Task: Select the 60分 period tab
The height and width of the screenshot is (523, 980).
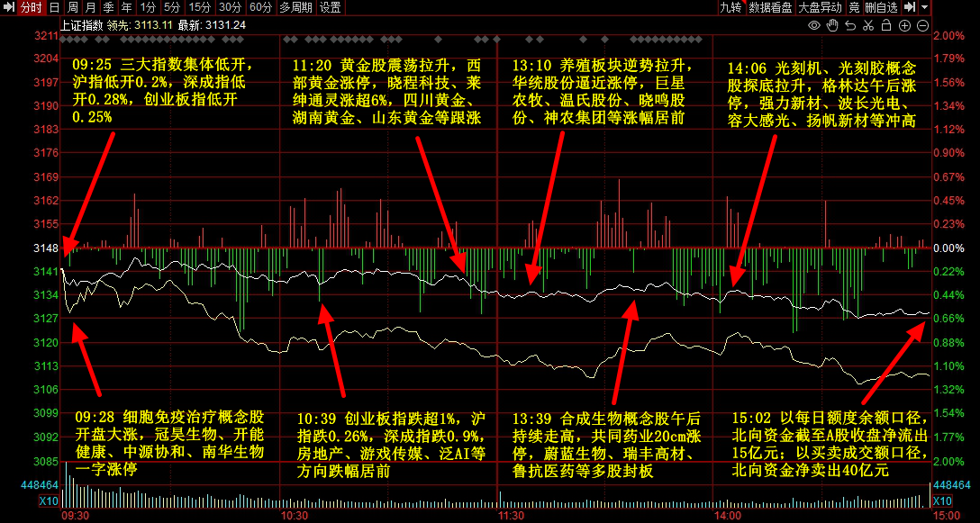Action: click(260, 7)
